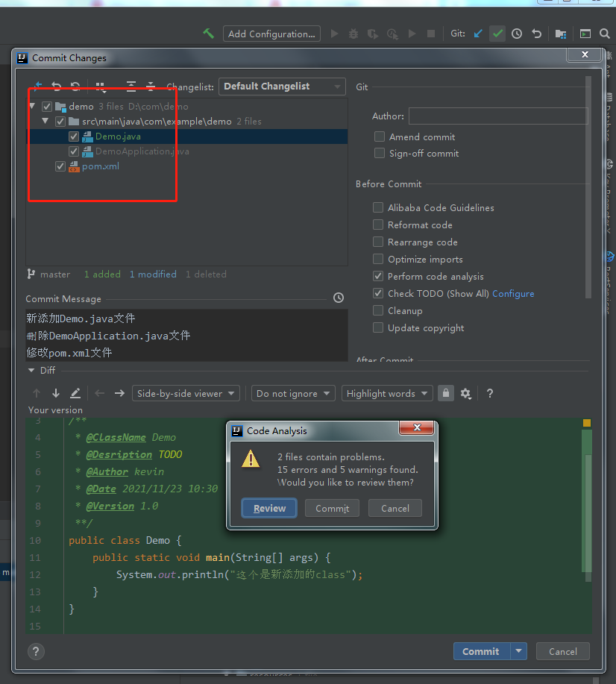Click the Collapse All icon in changes toolbar
Screen dimensions: 616x684
[151, 86]
